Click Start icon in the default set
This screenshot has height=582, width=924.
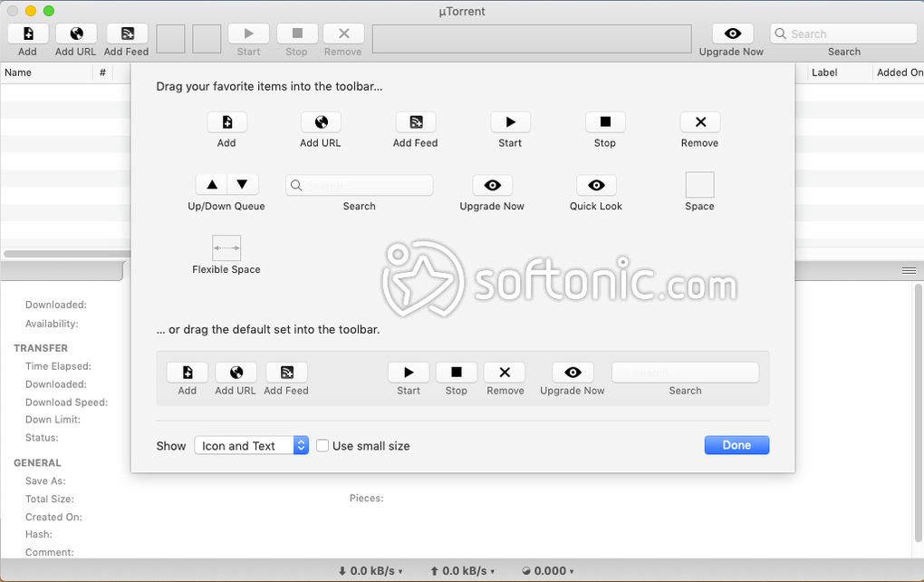pos(409,372)
